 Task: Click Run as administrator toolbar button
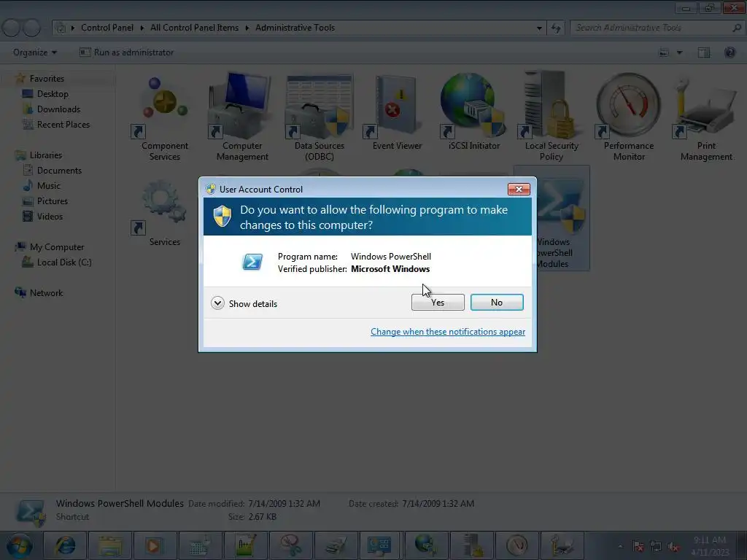pos(127,52)
